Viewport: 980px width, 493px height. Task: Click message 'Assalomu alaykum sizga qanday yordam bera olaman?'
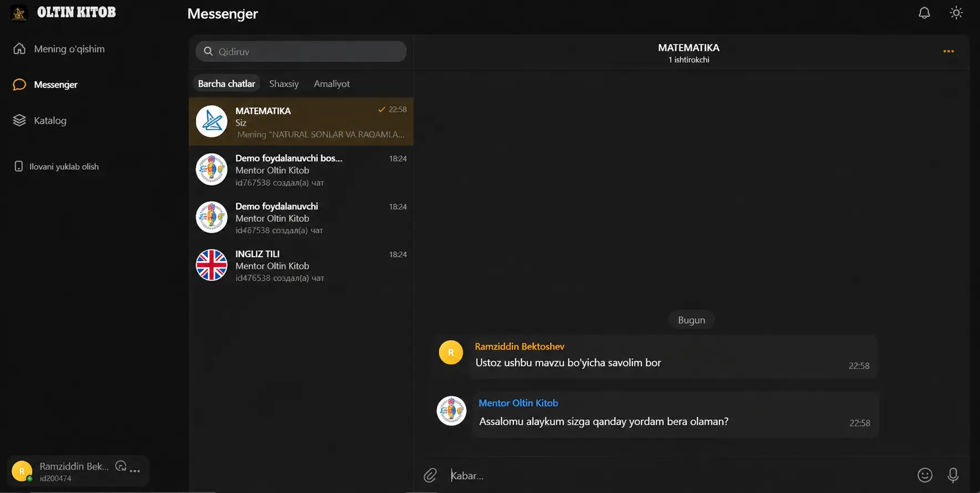tap(604, 421)
